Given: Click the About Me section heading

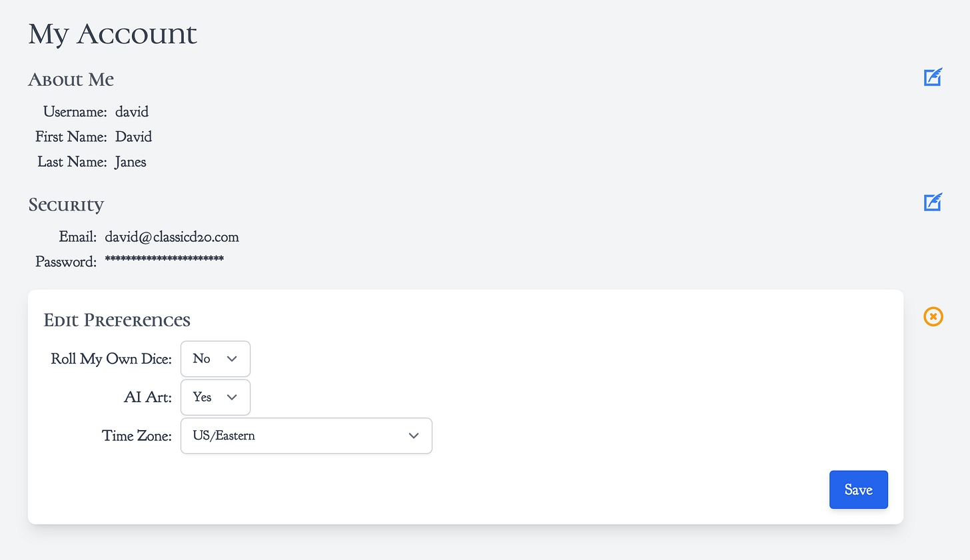Looking at the screenshot, I should tap(71, 80).
